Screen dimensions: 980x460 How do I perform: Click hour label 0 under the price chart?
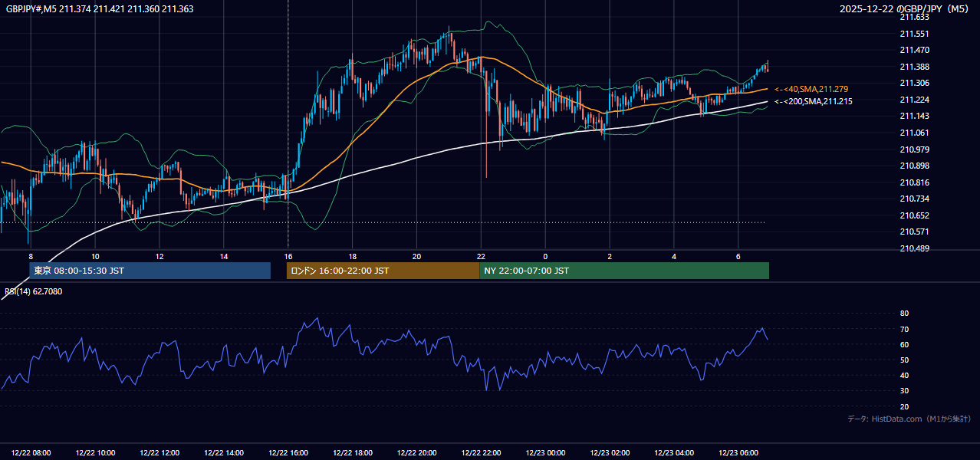(545, 256)
